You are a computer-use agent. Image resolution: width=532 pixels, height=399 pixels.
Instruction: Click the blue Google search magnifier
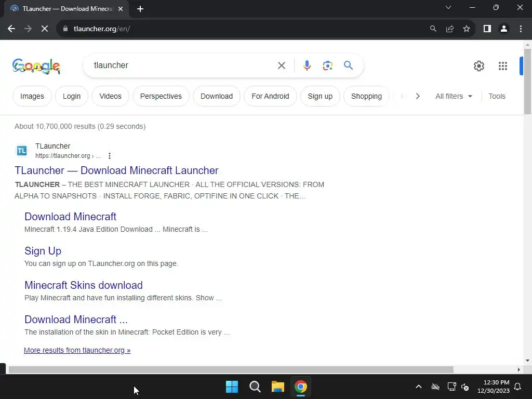[348, 65]
